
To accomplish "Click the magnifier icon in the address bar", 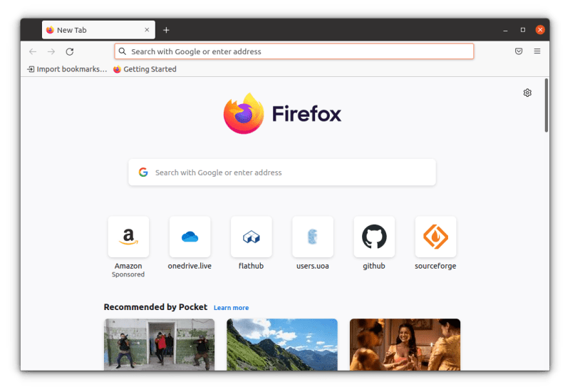I will 123,51.
